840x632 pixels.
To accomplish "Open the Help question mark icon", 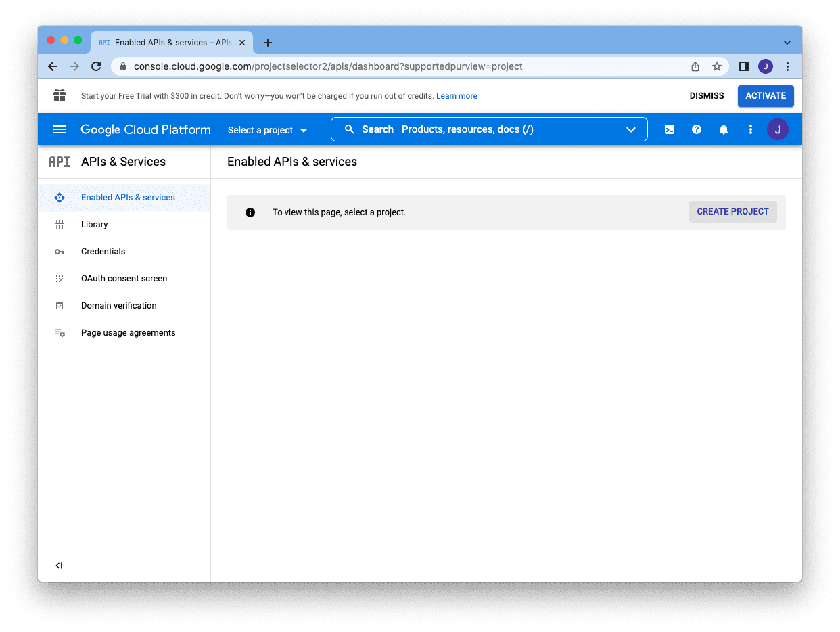I will (x=697, y=129).
